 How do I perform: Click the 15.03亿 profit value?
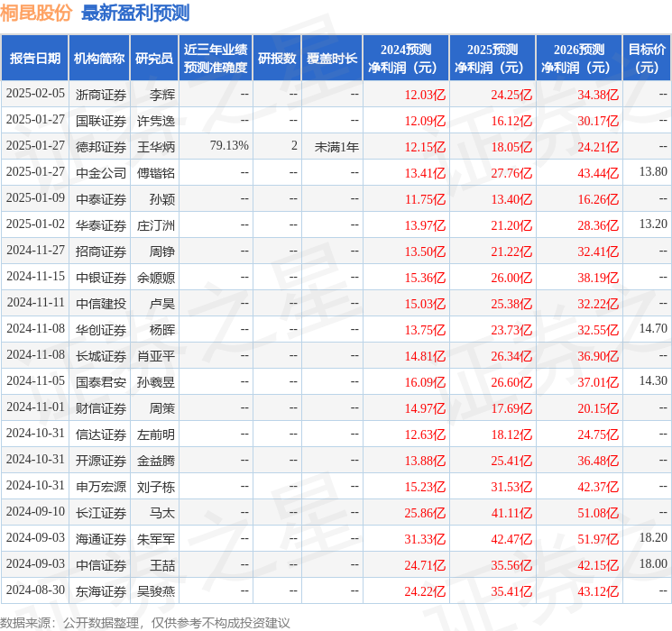tap(425, 304)
